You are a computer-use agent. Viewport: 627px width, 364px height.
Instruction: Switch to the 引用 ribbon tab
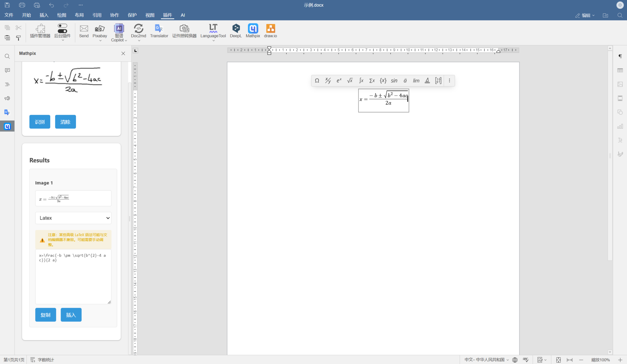tap(97, 15)
